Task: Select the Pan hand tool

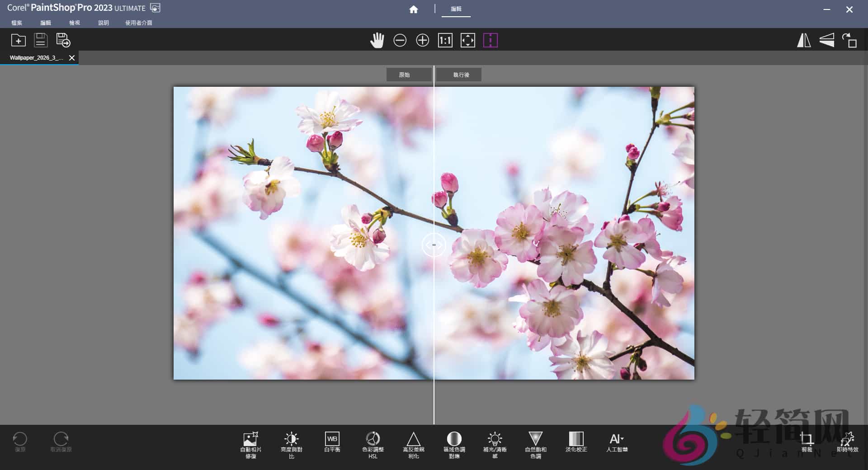Action: [x=377, y=40]
